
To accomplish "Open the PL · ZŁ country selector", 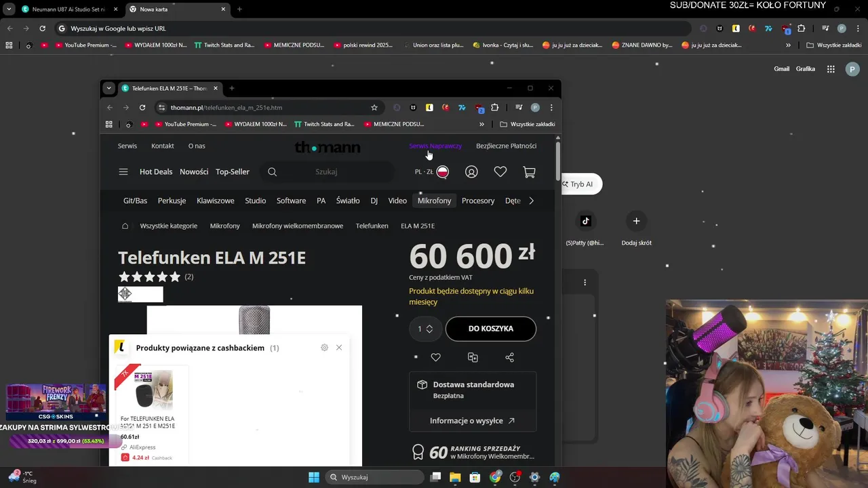I will point(432,172).
